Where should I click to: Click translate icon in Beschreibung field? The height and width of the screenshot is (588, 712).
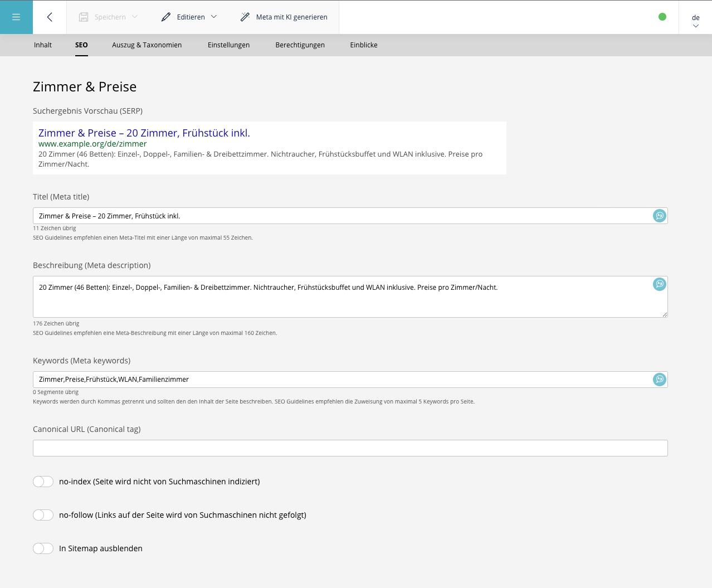click(660, 284)
